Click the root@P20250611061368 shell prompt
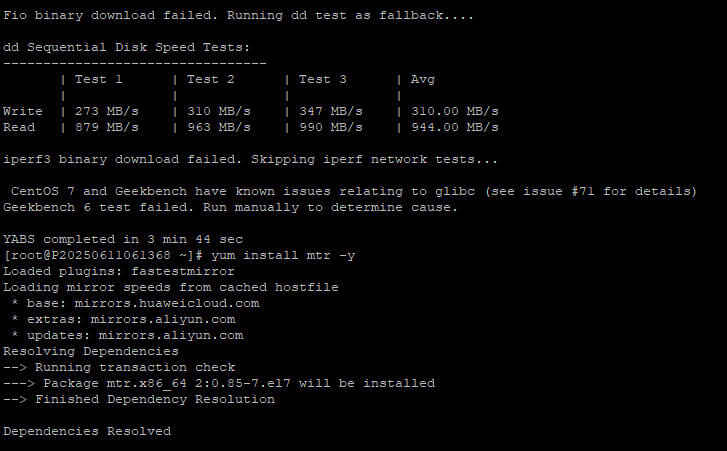727x451 pixels. [103, 255]
